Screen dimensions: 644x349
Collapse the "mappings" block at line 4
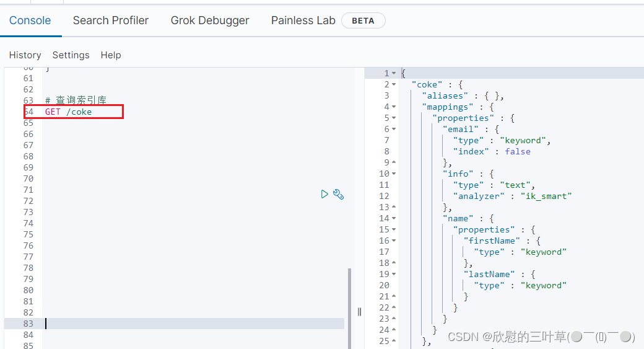pos(394,107)
